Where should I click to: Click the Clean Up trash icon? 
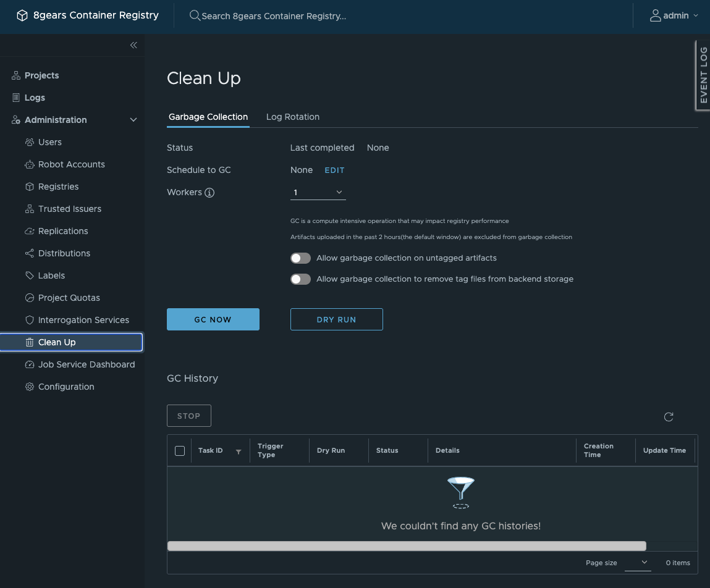coord(30,342)
